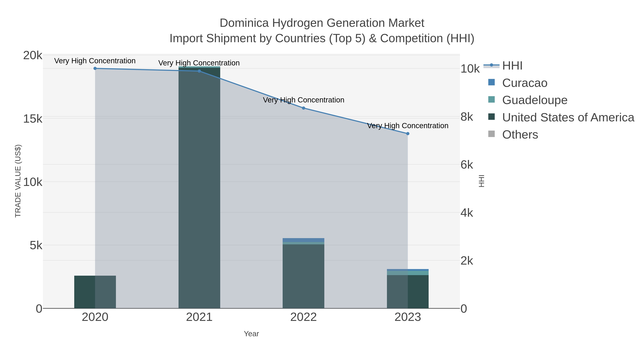This screenshot has width=644, height=362.
Task: Click 'Very High Concentration' label above 2023
Action: click(408, 126)
